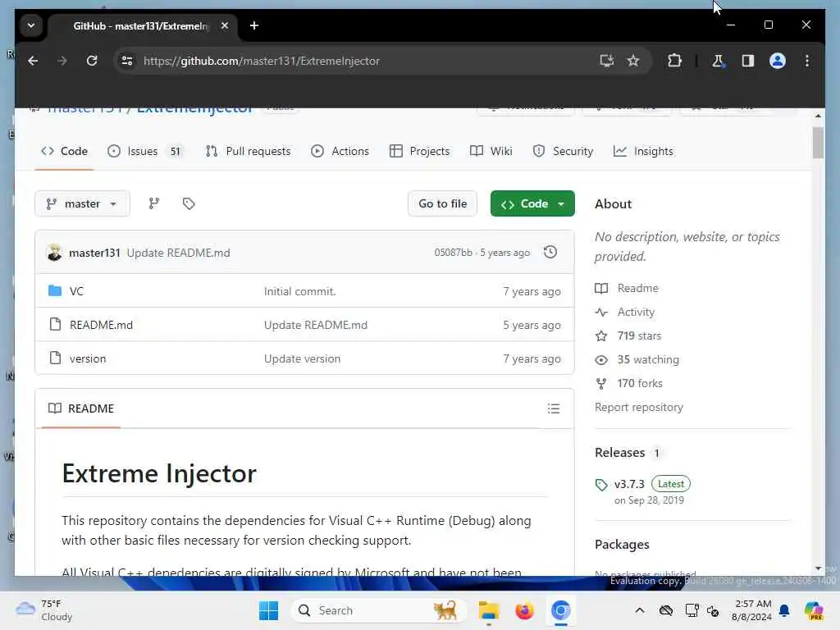Screen dimensions: 840x630
Task: View repository branches icon
Action: pos(153,203)
